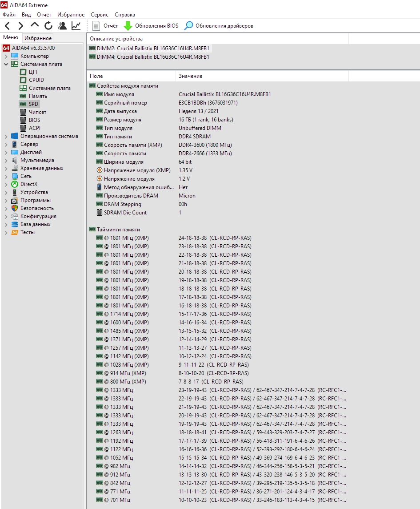Switch to the Избранное tab in sidebar
Screen dimensions: 420x509
click(x=38, y=38)
